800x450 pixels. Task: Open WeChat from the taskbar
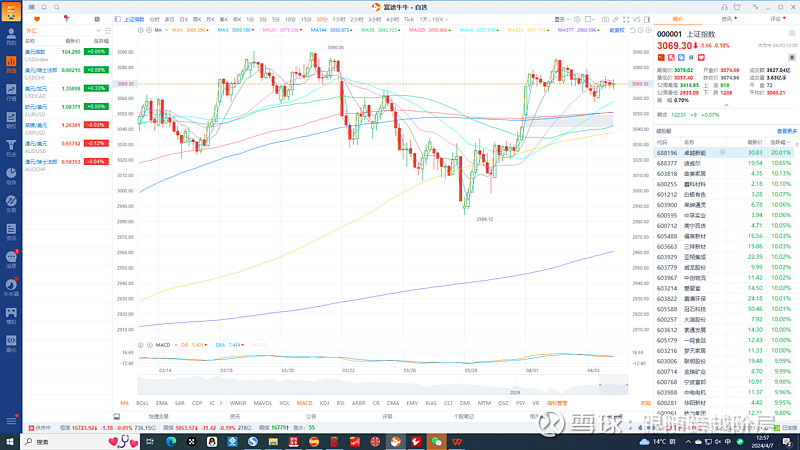(x=436, y=441)
